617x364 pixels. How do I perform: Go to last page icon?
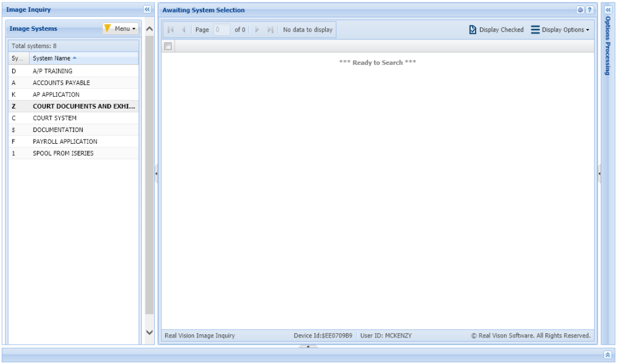pos(270,30)
